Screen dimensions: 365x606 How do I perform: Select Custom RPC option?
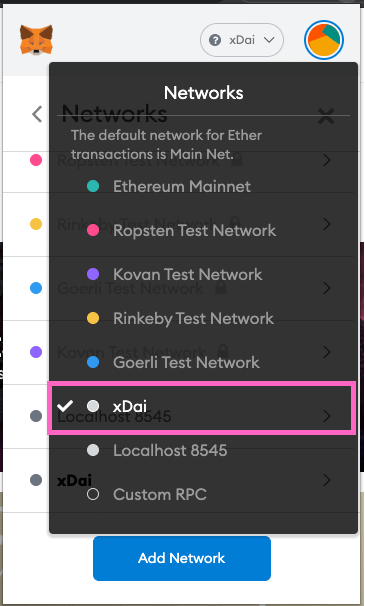159,494
